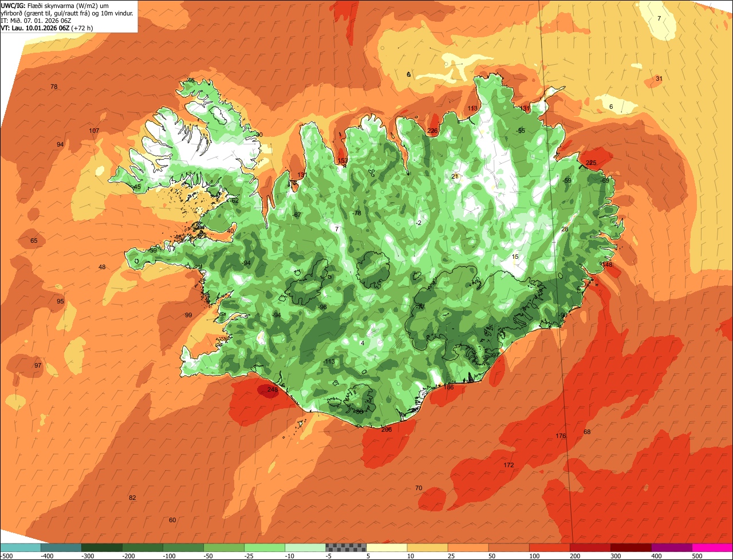Click the -25 to -10 light green legend swatch

tap(265, 547)
